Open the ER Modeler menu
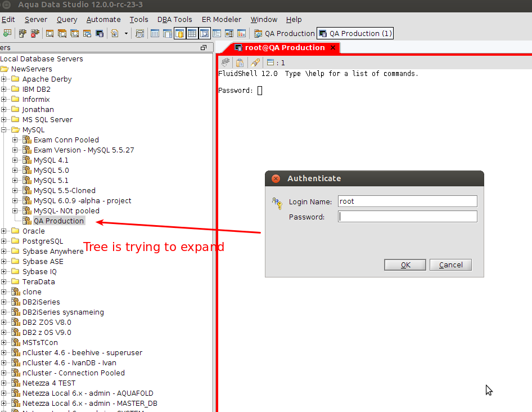This screenshot has height=412, width=532. tap(221, 19)
